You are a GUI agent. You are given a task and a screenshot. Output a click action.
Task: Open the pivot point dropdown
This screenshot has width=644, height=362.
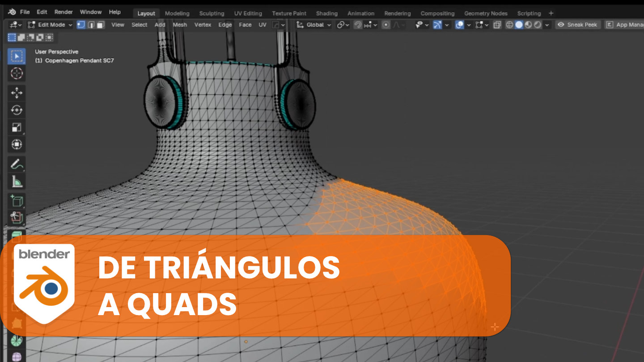click(343, 25)
